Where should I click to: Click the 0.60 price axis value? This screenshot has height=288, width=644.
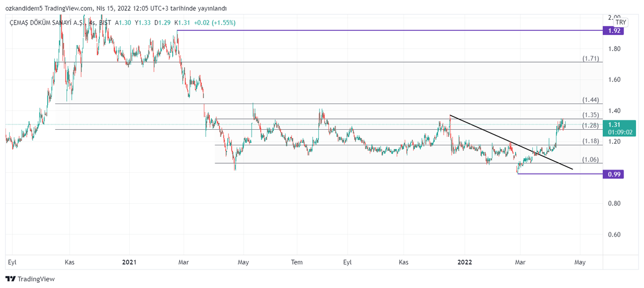click(614, 235)
